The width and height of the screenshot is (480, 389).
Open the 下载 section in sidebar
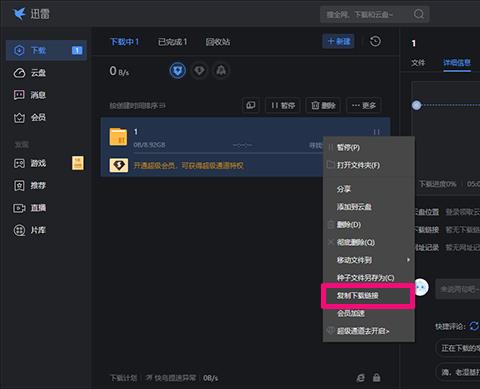click(x=46, y=50)
